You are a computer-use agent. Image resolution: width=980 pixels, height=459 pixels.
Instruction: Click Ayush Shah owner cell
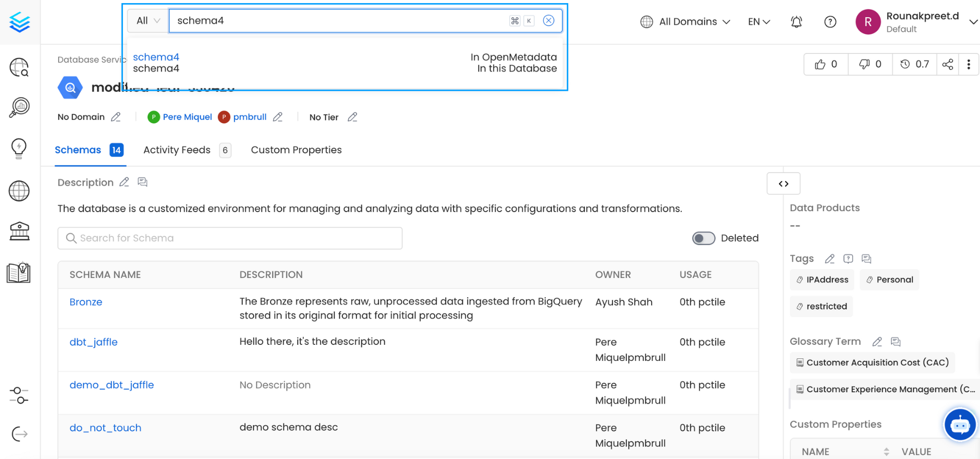[624, 302]
